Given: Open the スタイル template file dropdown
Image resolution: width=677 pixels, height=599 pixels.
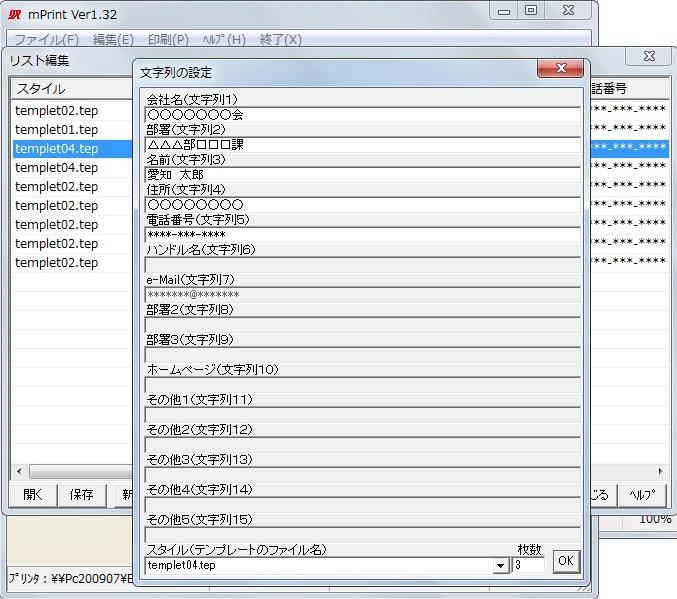Looking at the screenshot, I should (x=500, y=566).
